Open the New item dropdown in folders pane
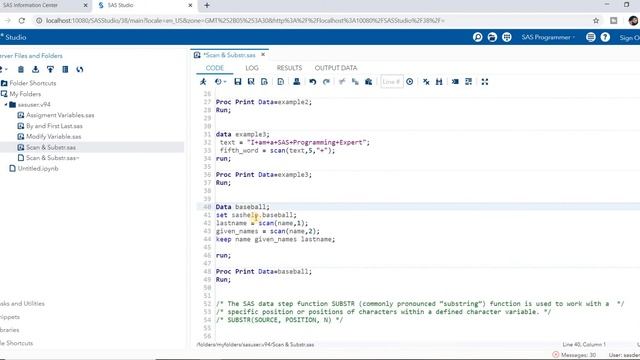This screenshot has height=360, width=640. click(4, 69)
